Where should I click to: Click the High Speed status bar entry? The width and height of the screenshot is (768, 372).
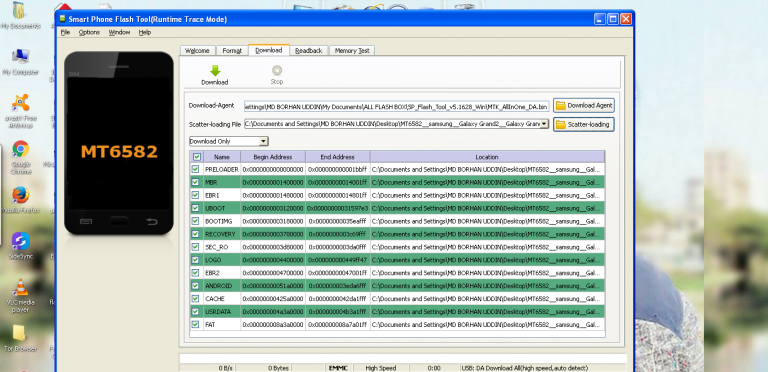tap(381, 368)
